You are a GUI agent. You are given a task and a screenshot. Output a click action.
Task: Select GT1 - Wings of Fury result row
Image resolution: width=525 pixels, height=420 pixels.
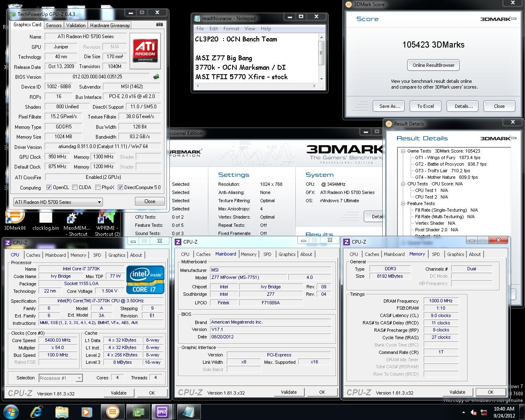447,157
